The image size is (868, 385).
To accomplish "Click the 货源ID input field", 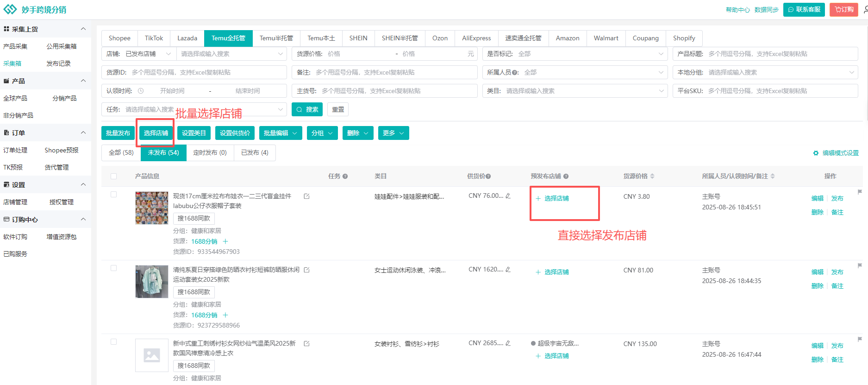I will click(208, 72).
